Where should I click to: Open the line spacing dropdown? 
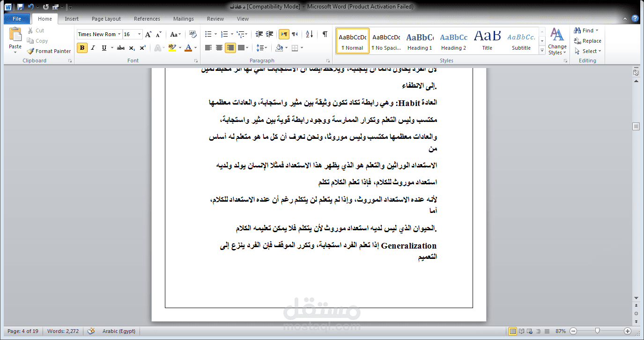coord(262,48)
